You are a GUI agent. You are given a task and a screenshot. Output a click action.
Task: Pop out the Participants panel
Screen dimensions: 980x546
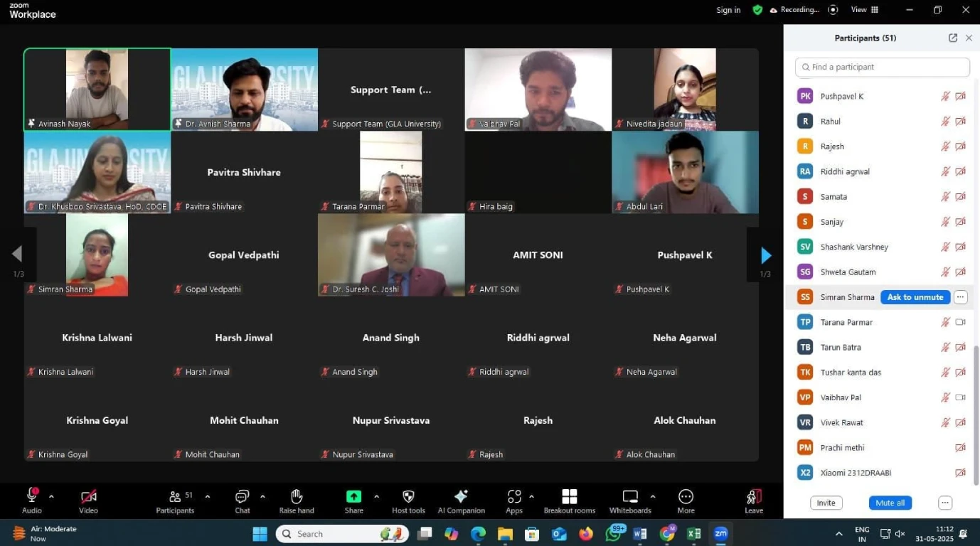coord(952,38)
